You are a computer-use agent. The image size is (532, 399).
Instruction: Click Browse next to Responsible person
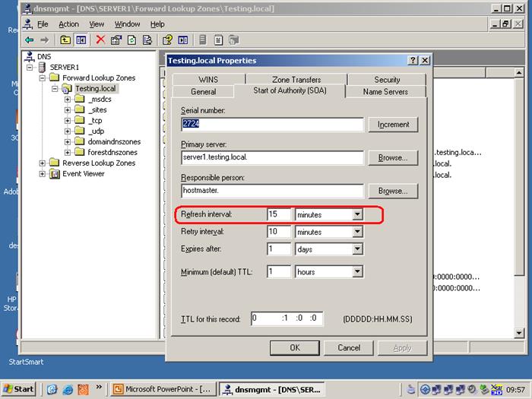(x=393, y=191)
